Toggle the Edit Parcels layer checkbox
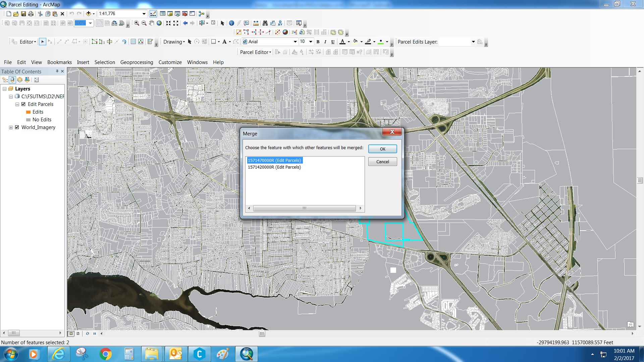Image resolution: width=644 pixels, height=362 pixels. 23,104
